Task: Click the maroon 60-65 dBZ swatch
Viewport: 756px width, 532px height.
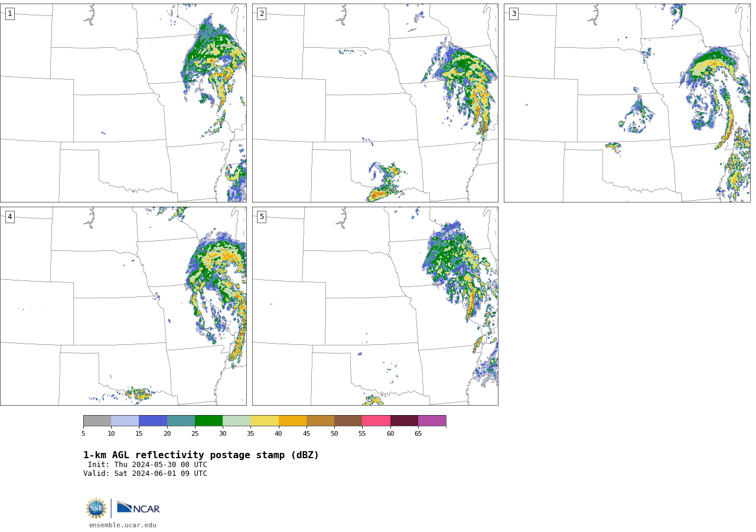Action: (x=404, y=421)
